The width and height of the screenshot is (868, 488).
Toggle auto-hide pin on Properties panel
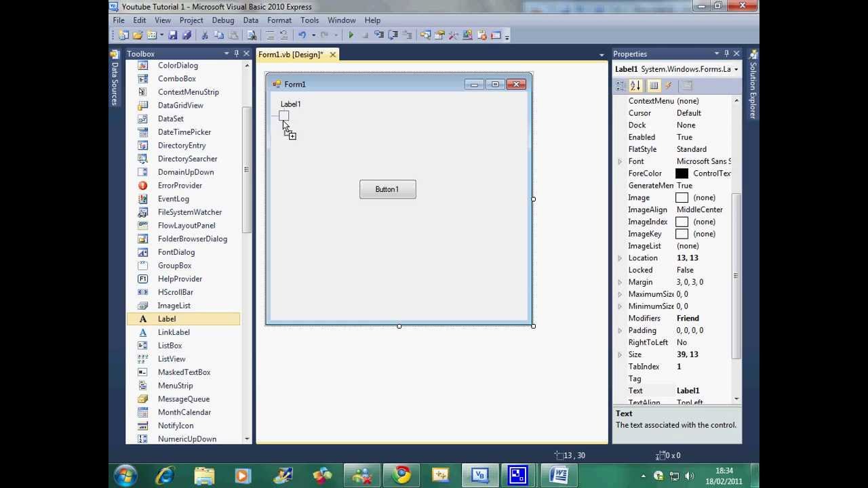(726, 54)
